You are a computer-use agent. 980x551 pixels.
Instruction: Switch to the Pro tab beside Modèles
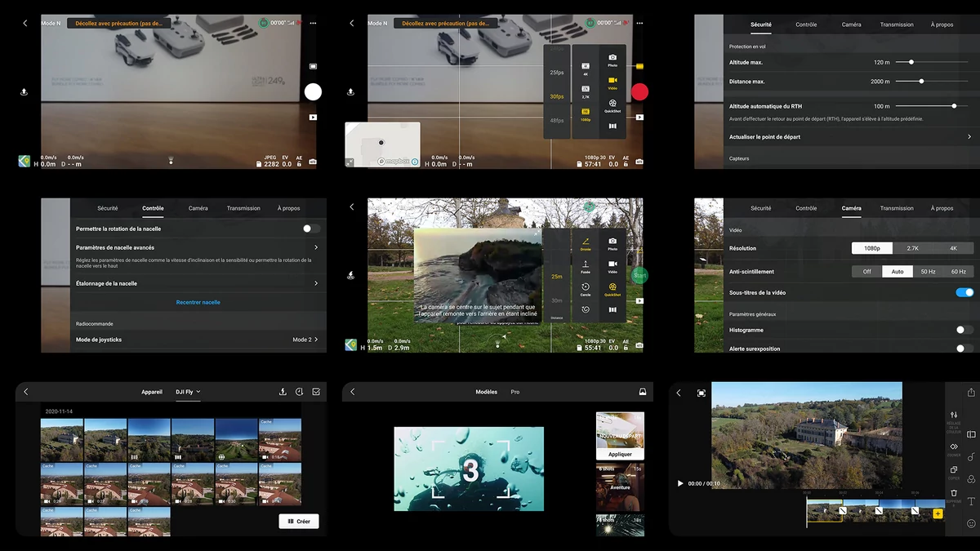pos(515,392)
